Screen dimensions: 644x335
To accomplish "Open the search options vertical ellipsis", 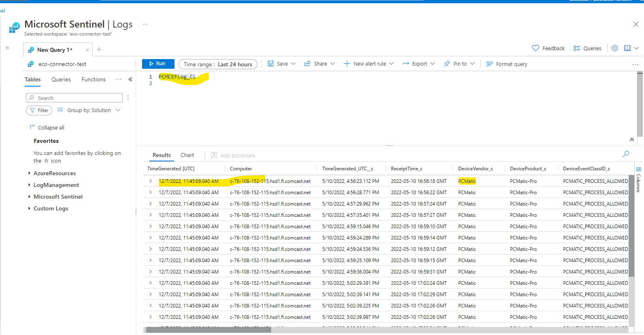I will (x=128, y=98).
